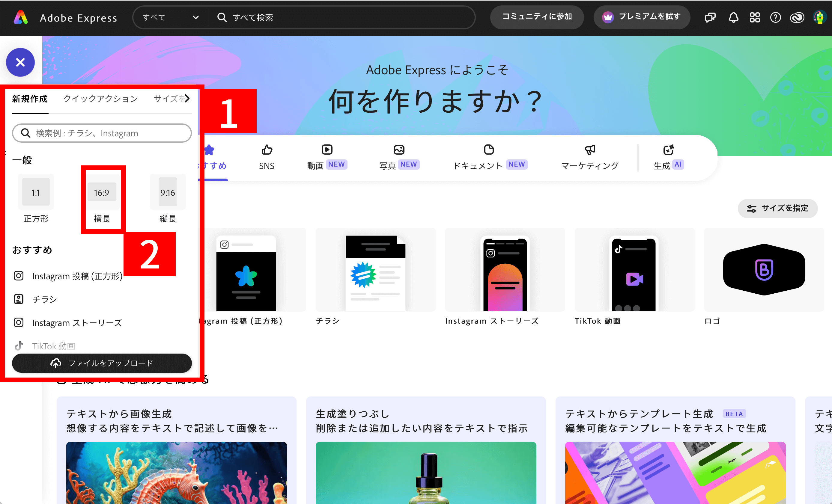This screenshot has width=832, height=504.
Task: Click the プレミアムを試す button
Action: tap(642, 17)
